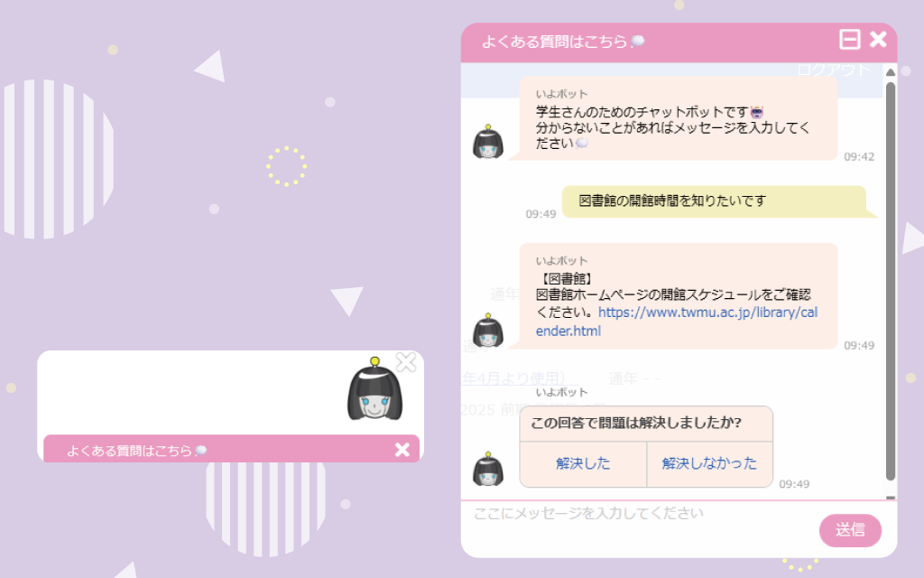Viewport: 924px width, 578px height.
Task: Click the robot avatar beside the resolution question
Action: click(x=488, y=469)
